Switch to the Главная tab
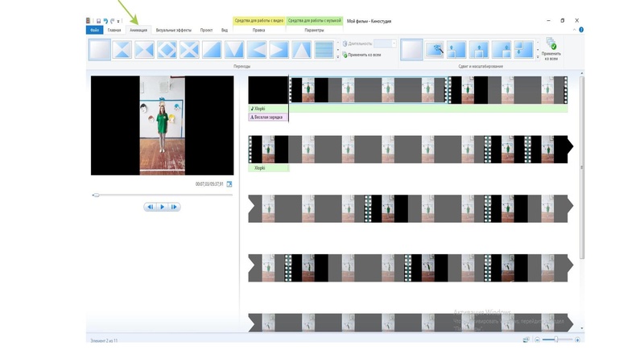The height and width of the screenshot is (362, 644). (114, 30)
